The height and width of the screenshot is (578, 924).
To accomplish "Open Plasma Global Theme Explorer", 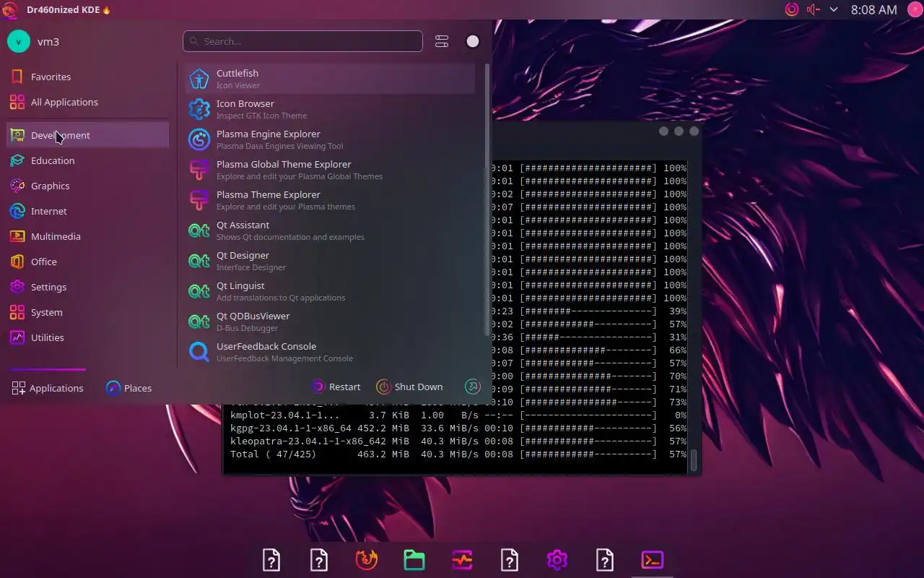I will click(330, 170).
